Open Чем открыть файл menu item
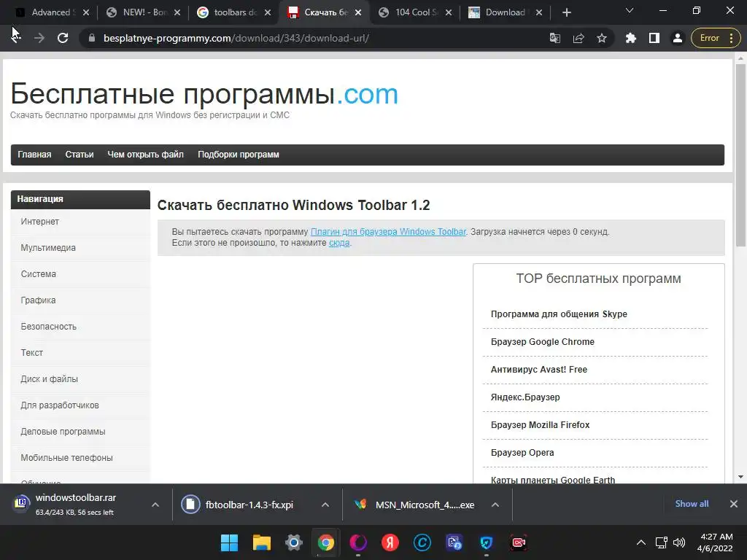This screenshot has height=560, width=747. point(145,155)
